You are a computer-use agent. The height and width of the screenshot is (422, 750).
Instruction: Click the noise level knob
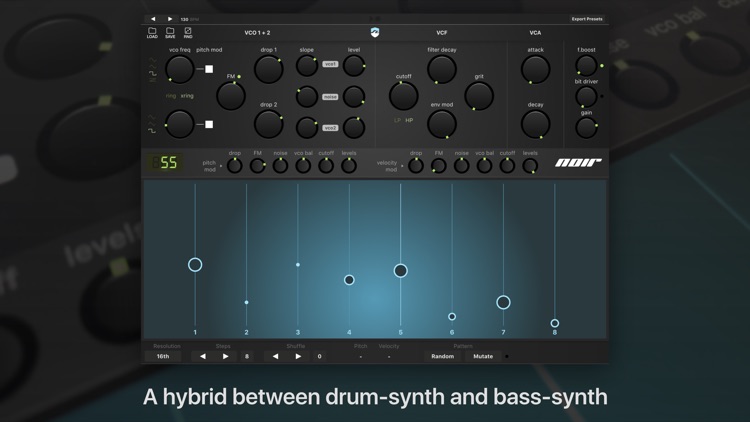[x=354, y=97]
